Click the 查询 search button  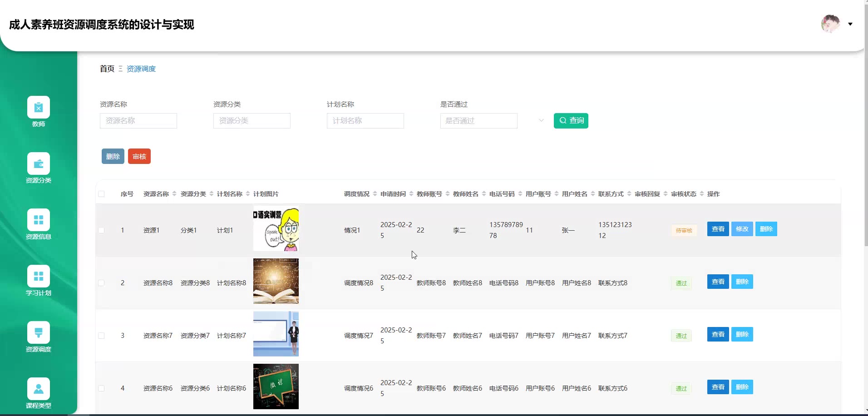[x=571, y=121]
